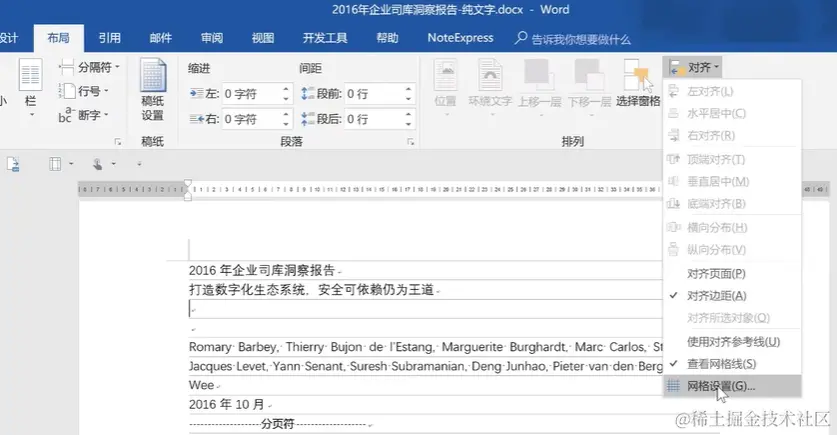Choose 横向分布(H) in align menu
Image resolution: width=837 pixels, height=435 pixels.
point(732,228)
